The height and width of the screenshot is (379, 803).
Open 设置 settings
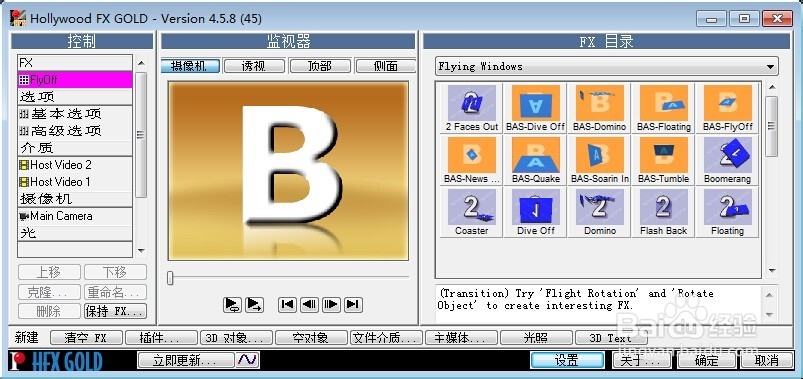[567, 360]
